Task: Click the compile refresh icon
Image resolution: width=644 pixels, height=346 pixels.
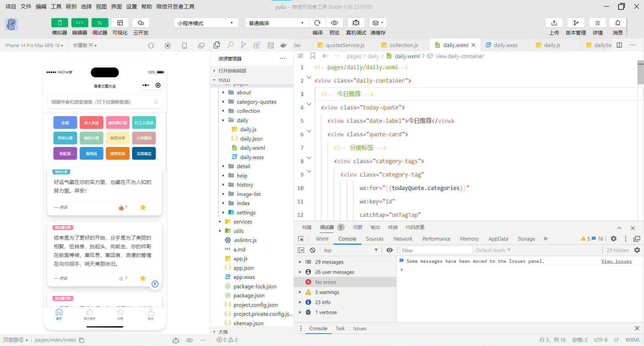Action: pos(317,23)
